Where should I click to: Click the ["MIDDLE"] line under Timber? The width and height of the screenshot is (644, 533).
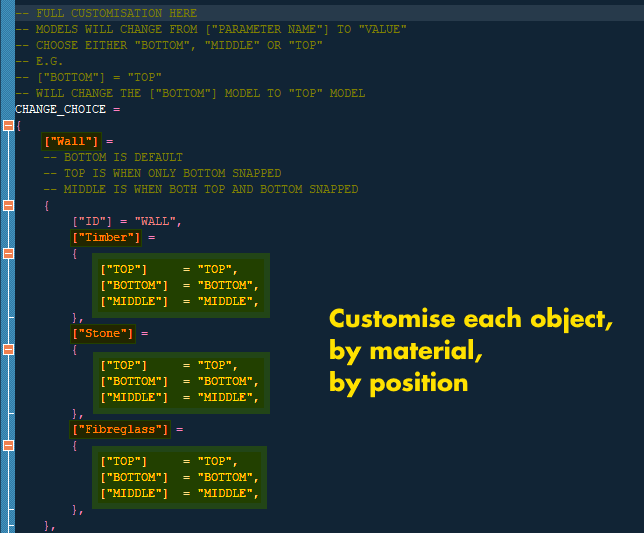coord(179,301)
